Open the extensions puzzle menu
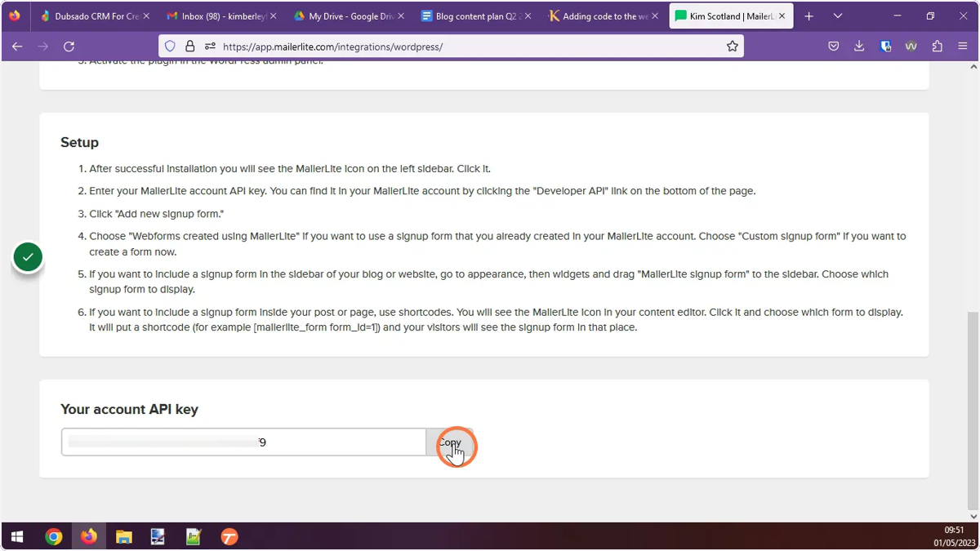 [937, 47]
